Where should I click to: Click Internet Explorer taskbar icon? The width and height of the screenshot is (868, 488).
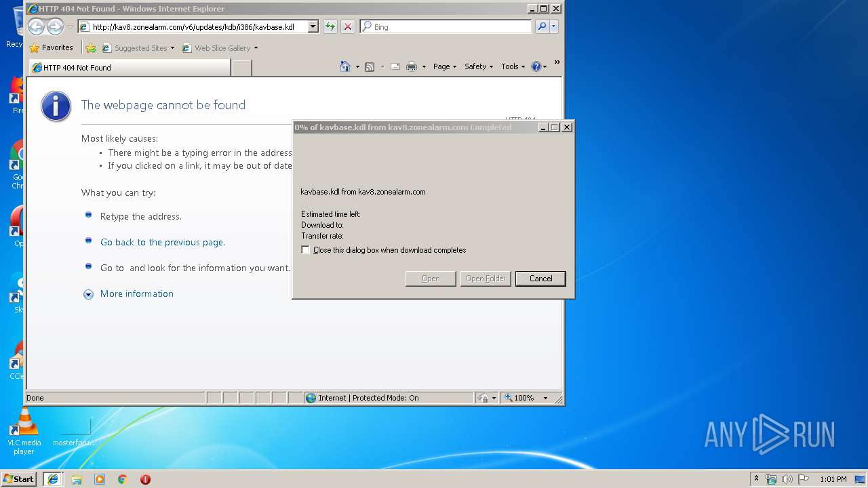tap(53, 479)
